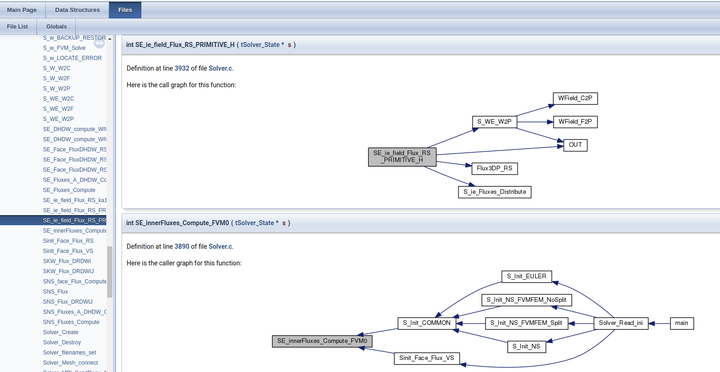720x372 pixels.
Task: Jump to SNS_Flux_DRDWIJ in the sidebar
Action: [68, 302]
